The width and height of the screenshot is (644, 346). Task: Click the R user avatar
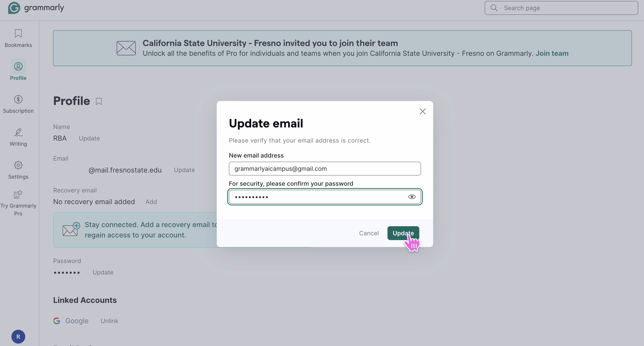click(18, 336)
